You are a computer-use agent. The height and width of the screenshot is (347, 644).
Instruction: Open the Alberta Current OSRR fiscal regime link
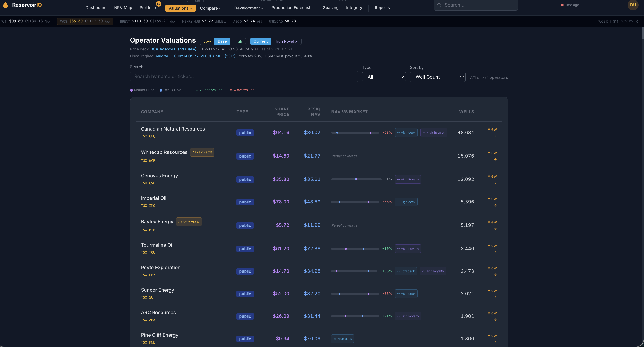[195, 56]
